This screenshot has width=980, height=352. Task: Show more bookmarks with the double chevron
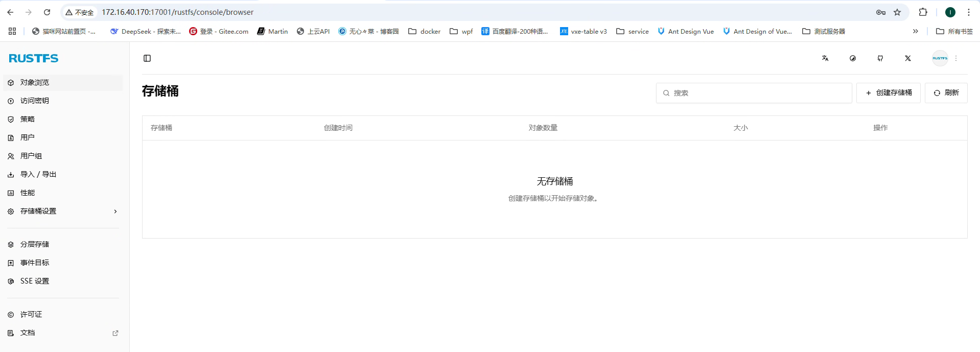point(916,31)
